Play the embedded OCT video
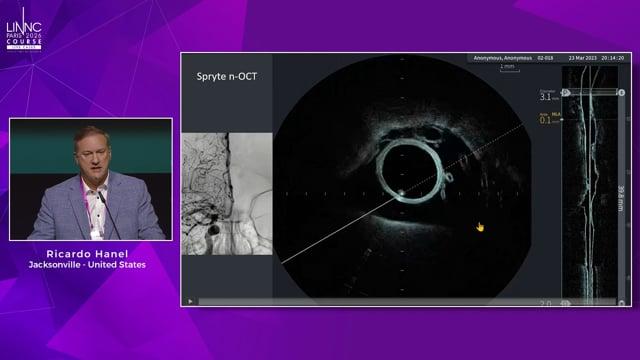 pyautogui.click(x=190, y=302)
